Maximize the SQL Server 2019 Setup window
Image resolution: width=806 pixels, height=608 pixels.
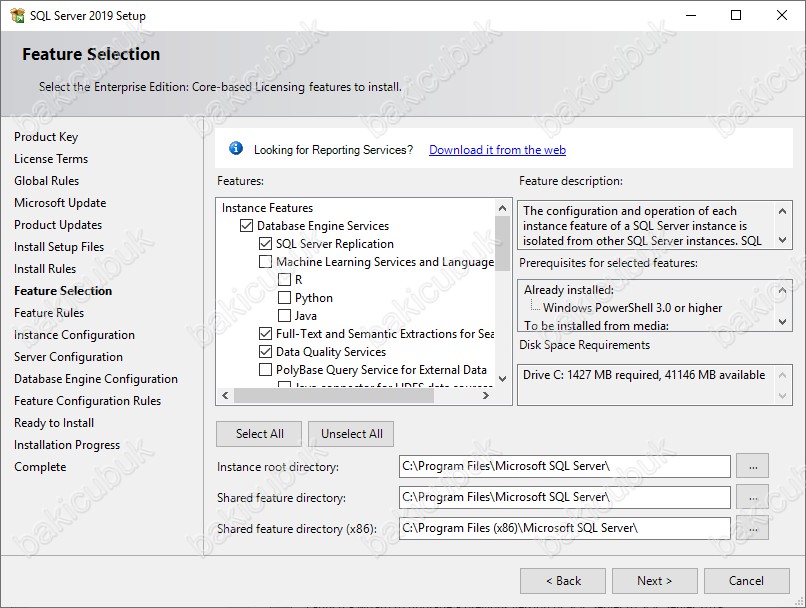pyautogui.click(x=736, y=15)
